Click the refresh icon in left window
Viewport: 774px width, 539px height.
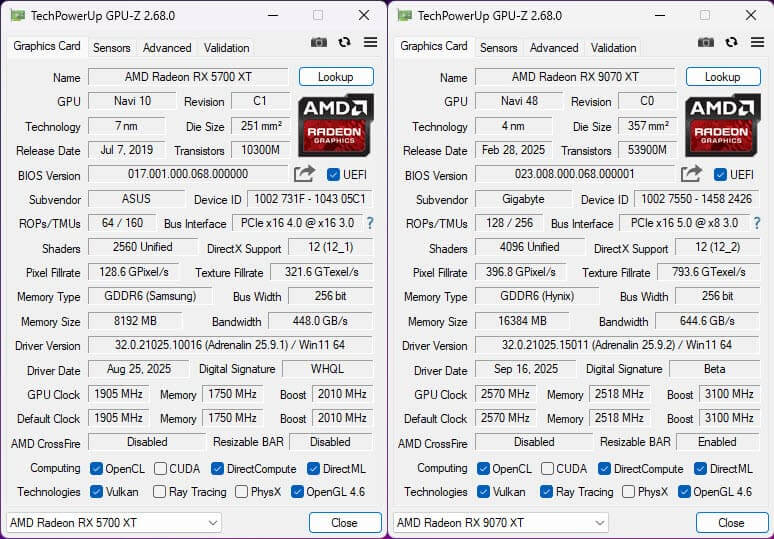click(x=344, y=42)
